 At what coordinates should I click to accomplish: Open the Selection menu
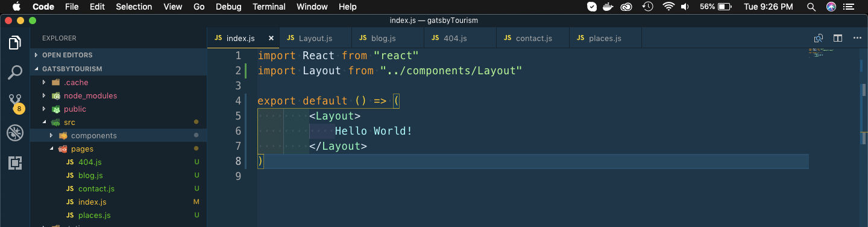[x=134, y=7]
